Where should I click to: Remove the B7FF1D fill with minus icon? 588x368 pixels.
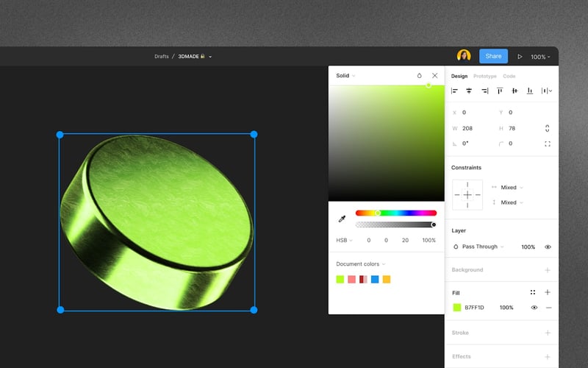pyautogui.click(x=548, y=308)
